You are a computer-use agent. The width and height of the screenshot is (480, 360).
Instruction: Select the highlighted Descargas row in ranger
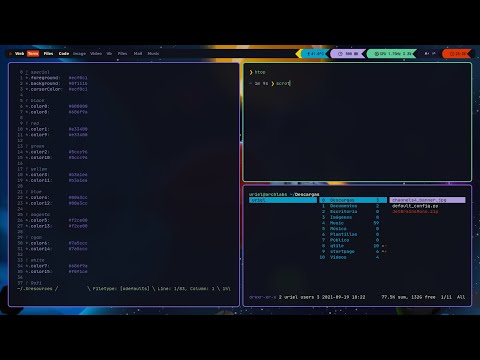pos(353,200)
